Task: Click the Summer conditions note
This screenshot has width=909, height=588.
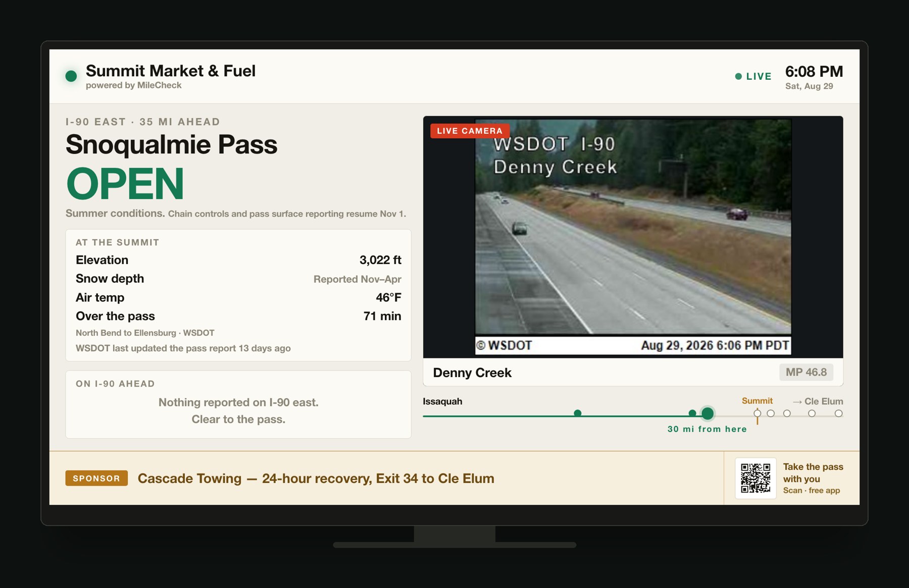Action: tap(236, 213)
